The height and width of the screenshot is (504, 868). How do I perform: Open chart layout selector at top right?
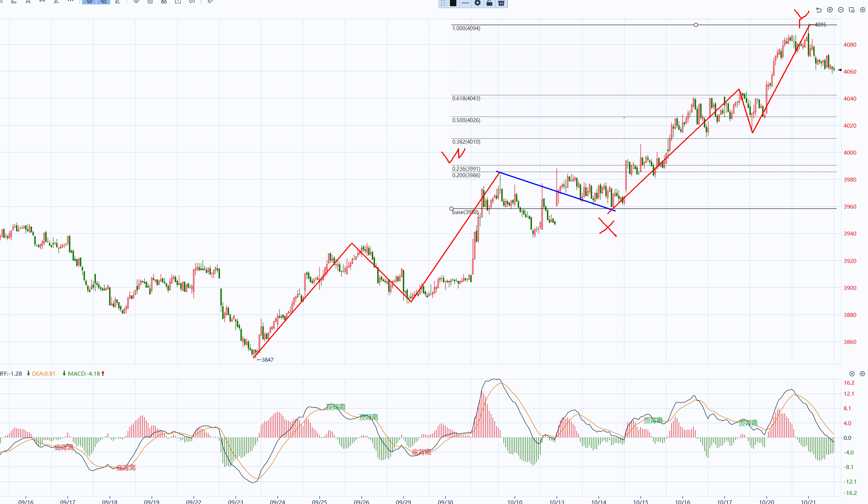coord(852,10)
